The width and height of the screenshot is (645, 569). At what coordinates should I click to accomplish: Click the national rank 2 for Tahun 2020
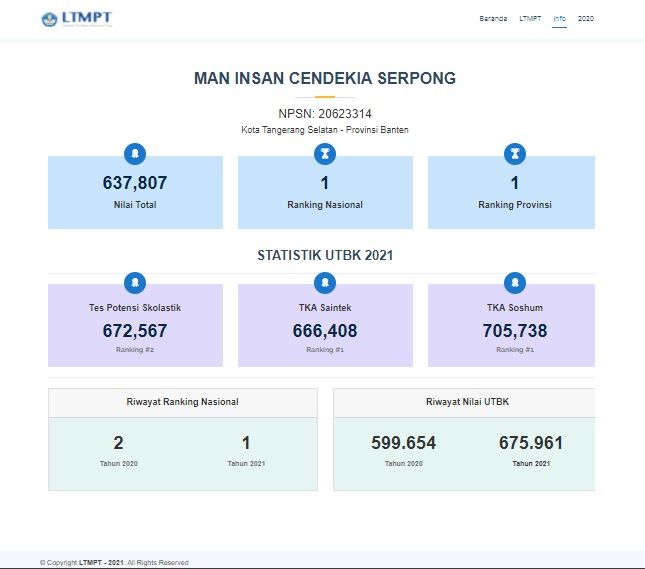click(118, 443)
